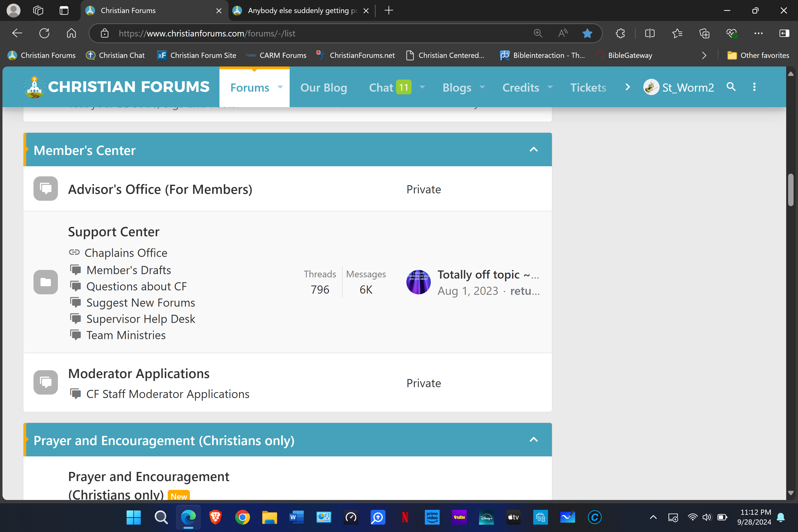Click the forum search magnifier icon
The height and width of the screenshot is (532, 798).
(x=731, y=87)
